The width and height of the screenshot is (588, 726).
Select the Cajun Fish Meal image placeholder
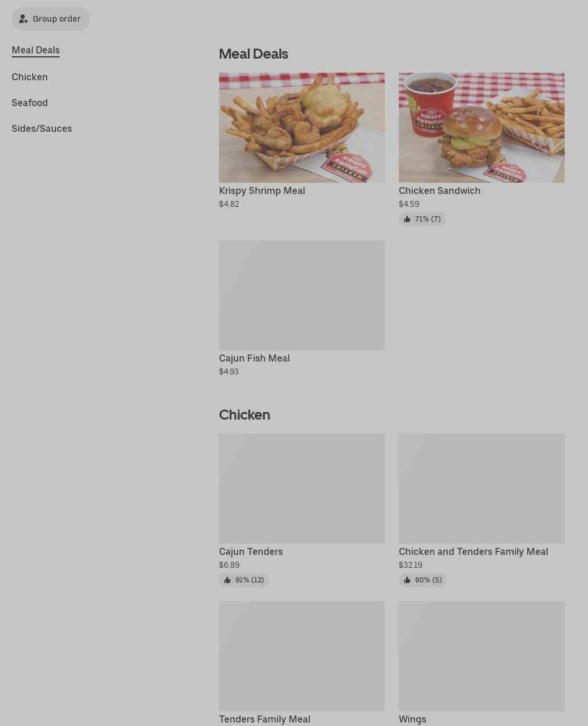[x=302, y=295]
